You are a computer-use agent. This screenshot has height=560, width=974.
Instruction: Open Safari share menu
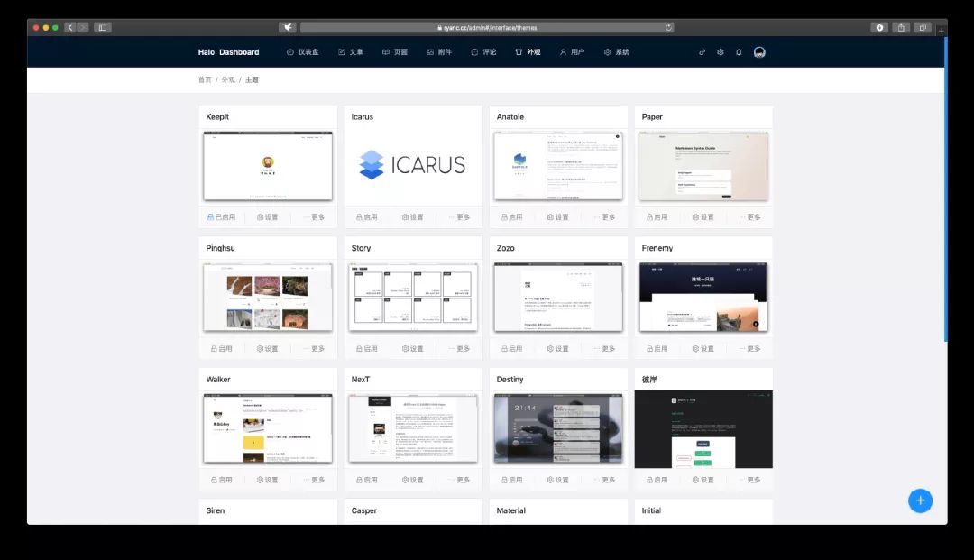coord(901,27)
